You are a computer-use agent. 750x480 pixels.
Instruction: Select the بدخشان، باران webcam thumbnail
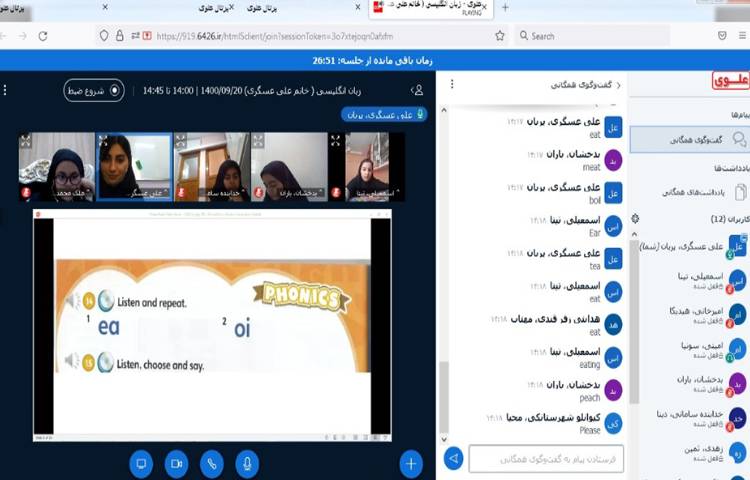289,166
